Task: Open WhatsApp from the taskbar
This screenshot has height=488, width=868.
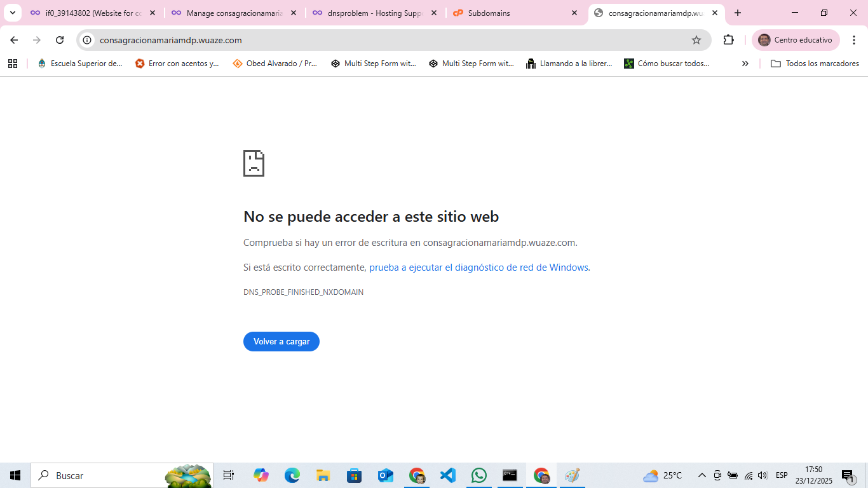Action: pos(478,475)
